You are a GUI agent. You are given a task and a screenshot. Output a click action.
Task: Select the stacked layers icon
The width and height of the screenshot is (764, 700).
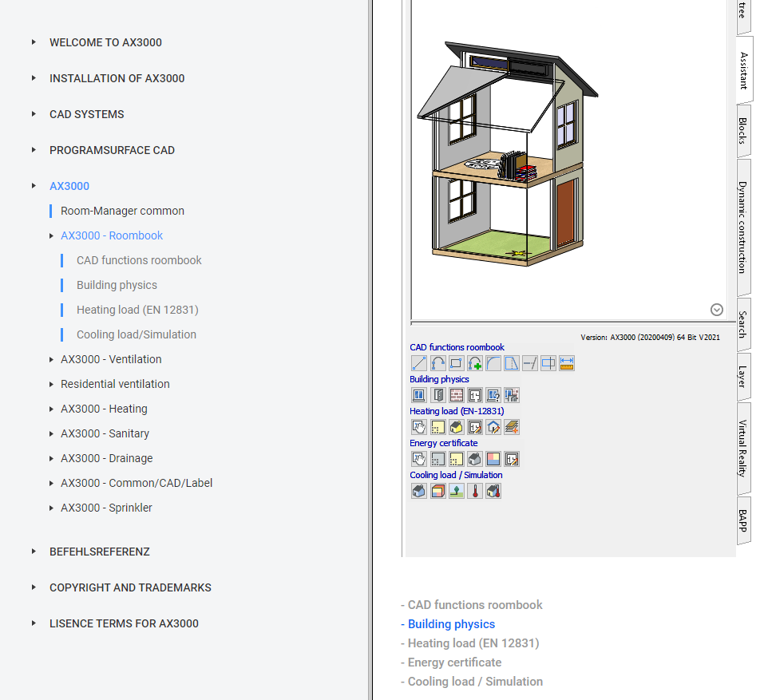click(512, 427)
